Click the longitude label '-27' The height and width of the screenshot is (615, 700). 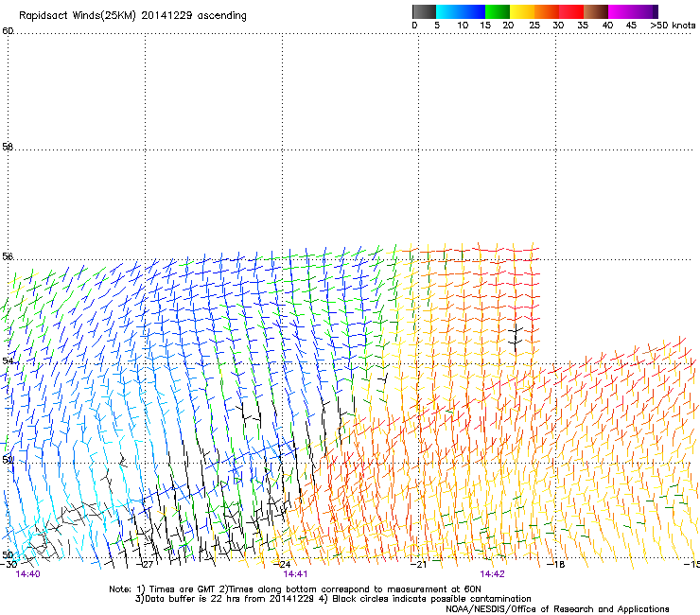[x=146, y=565]
